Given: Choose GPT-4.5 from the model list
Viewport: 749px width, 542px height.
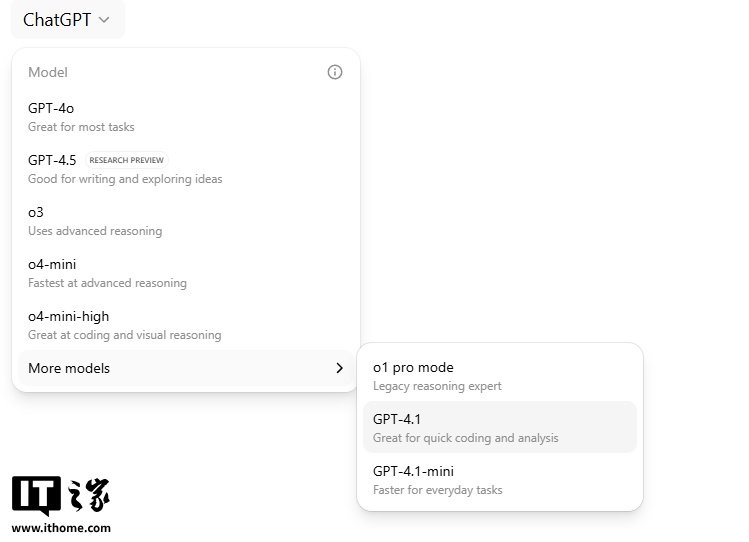Looking at the screenshot, I should click(x=52, y=160).
